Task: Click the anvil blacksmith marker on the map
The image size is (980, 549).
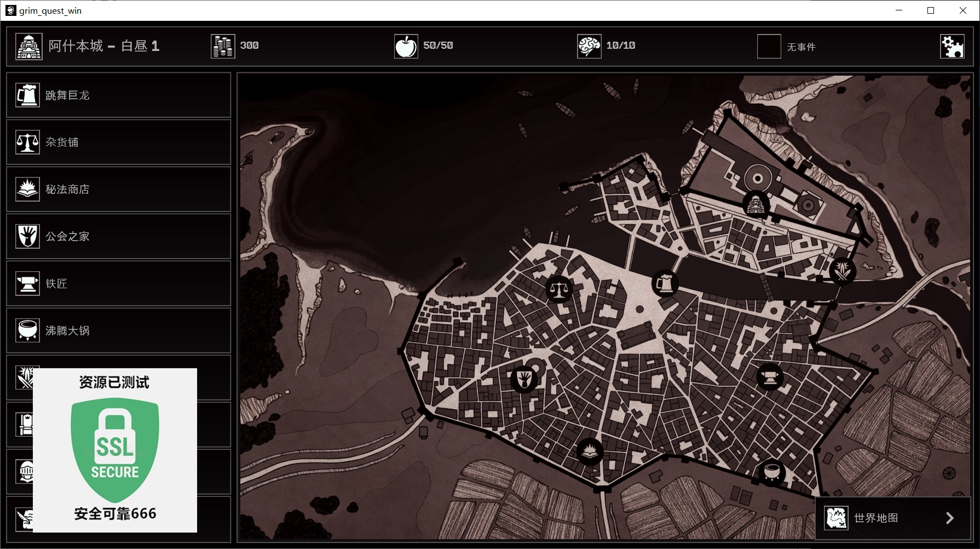Action: (x=770, y=377)
